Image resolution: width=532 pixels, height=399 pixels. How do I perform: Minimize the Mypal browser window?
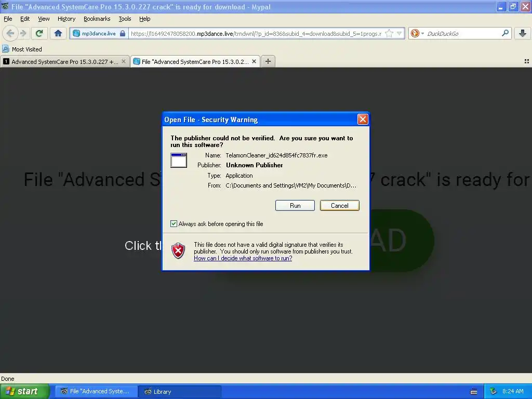coord(501,6)
